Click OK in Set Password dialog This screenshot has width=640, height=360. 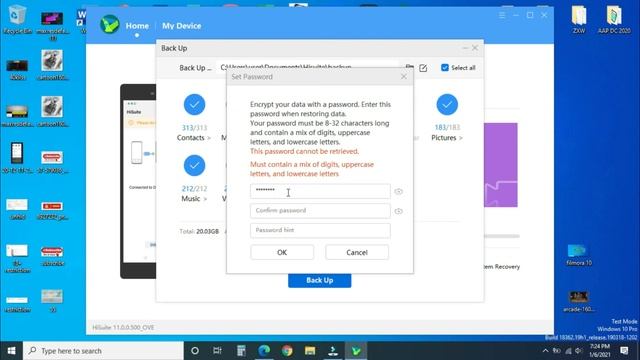[282, 252]
